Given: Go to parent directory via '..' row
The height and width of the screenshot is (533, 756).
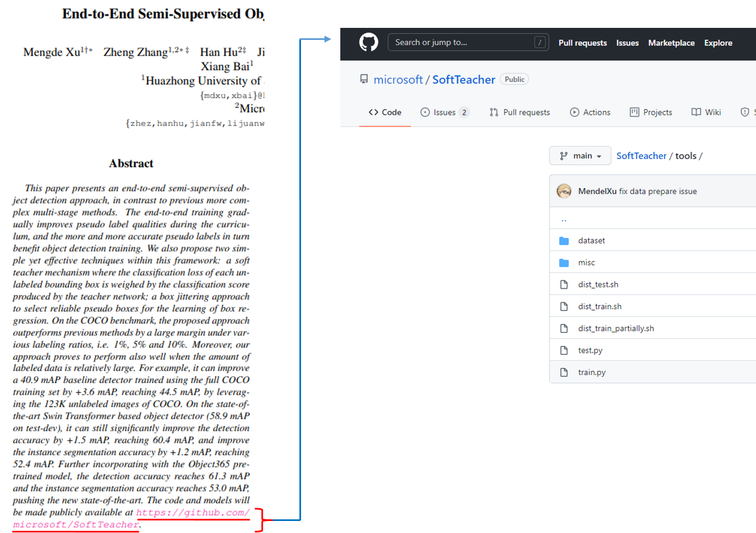Looking at the screenshot, I should click(x=653, y=218).
